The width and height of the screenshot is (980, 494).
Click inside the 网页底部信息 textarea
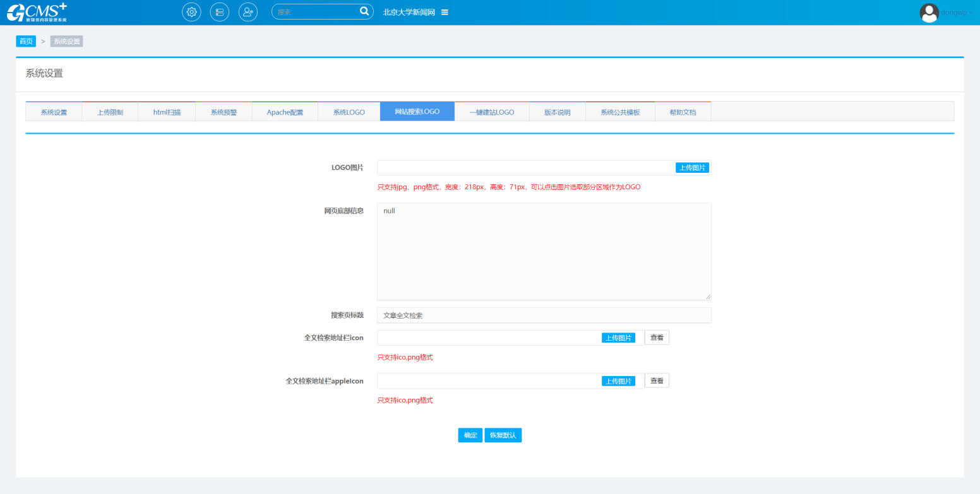pyautogui.click(x=544, y=251)
